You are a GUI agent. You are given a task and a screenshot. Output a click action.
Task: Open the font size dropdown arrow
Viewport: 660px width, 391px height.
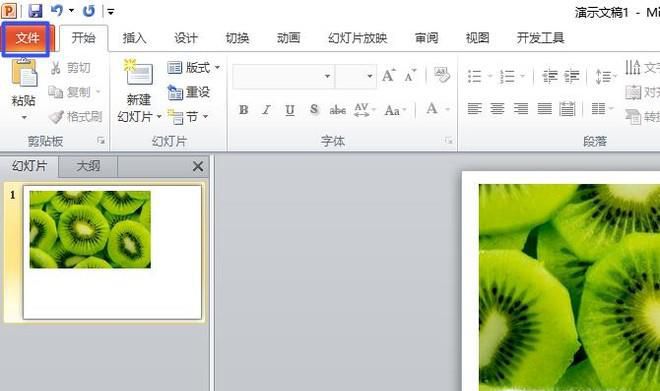tap(370, 76)
